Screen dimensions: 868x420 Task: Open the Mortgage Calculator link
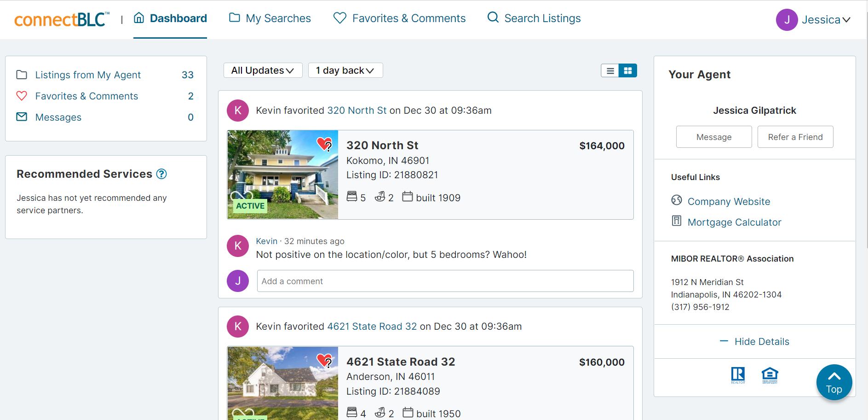734,222
